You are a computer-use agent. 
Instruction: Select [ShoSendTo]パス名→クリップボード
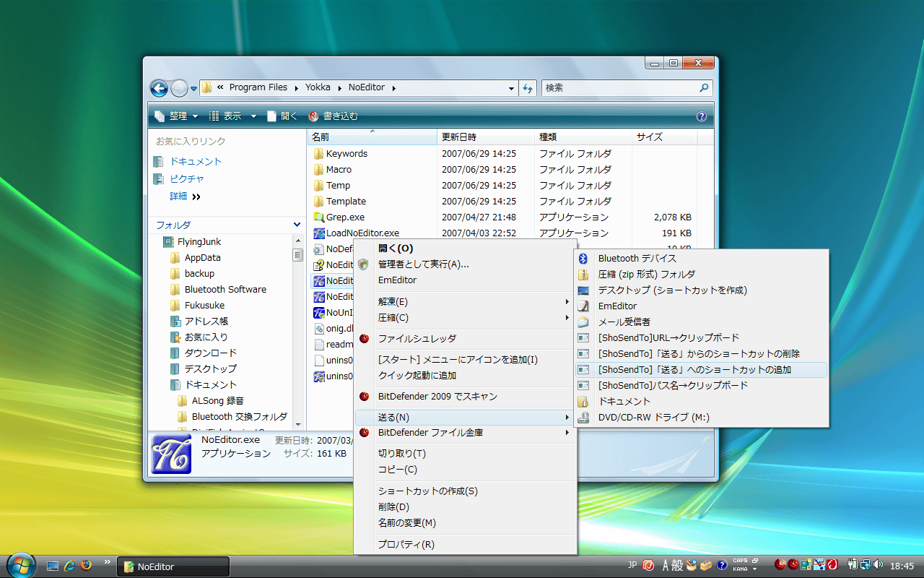700,386
